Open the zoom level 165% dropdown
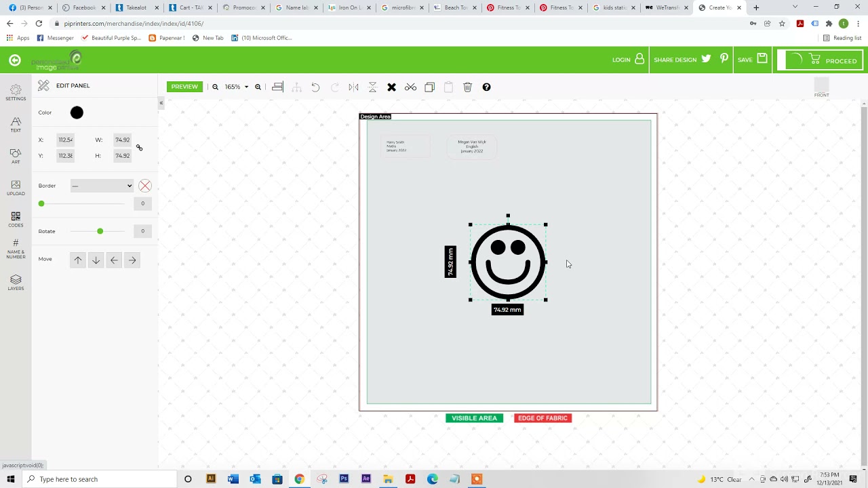 point(237,87)
